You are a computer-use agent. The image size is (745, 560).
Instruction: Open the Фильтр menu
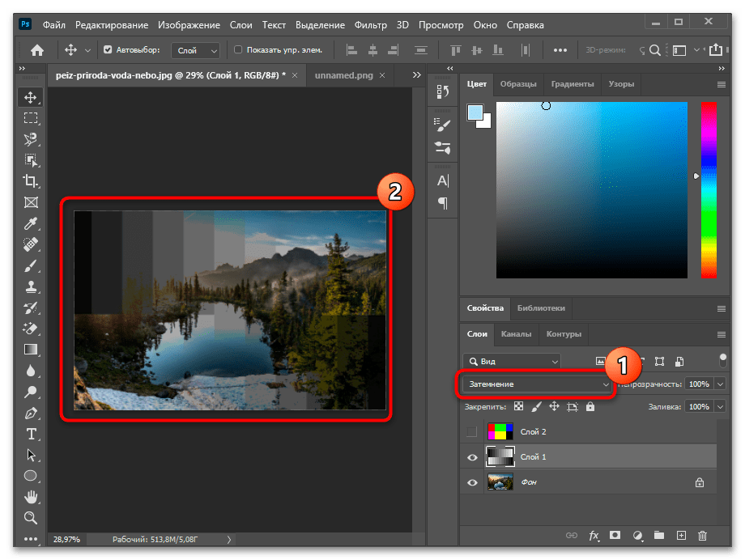click(372, 25)
